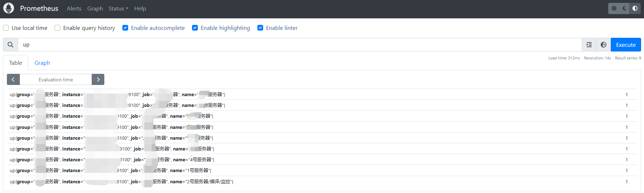Expand the Status dropdown menu
Image resolution: width=644 pixels, height=193 pixels.
point(118,8)
